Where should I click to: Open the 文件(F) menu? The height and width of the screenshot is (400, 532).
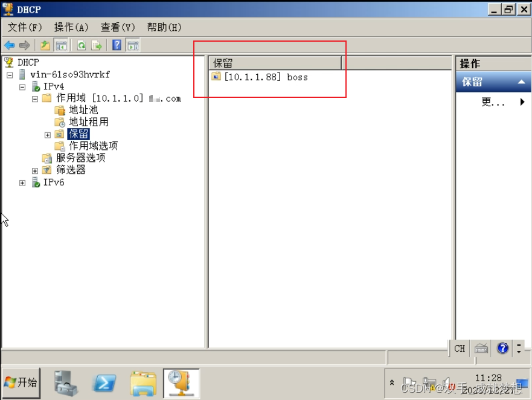pos(24,27)
